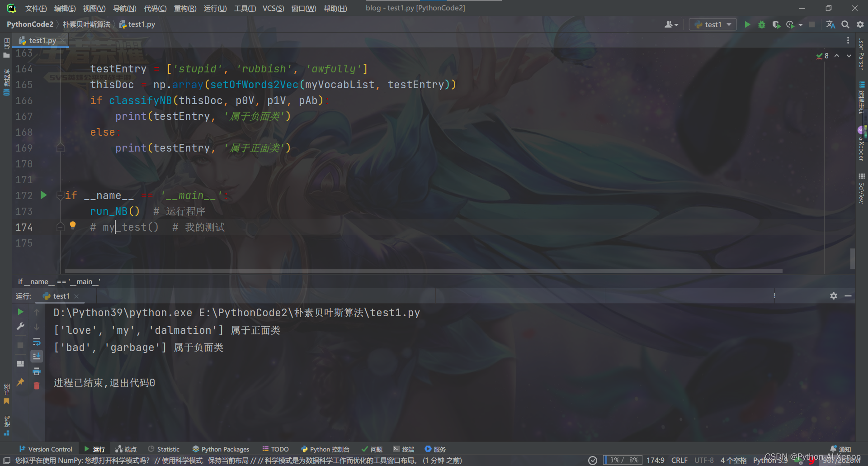Image resolution: width=868 pixels, height=466 pixels.
Task: Click 174:9 line column indicator
Action: coord(656,460)
